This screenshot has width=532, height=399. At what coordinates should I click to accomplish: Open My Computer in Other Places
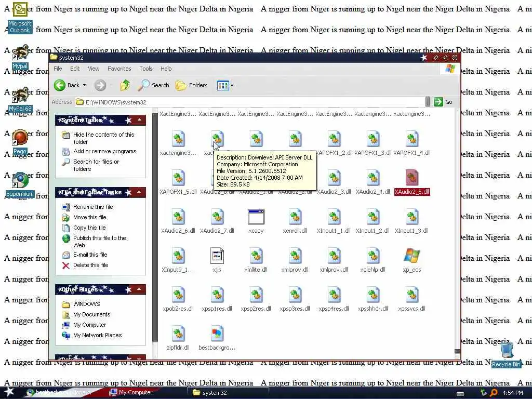point(89,325)
